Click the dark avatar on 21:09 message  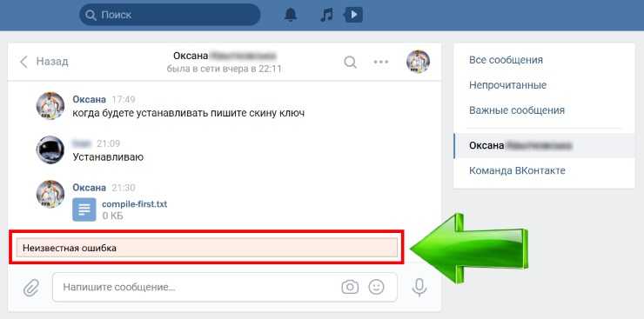click(50, 150)
